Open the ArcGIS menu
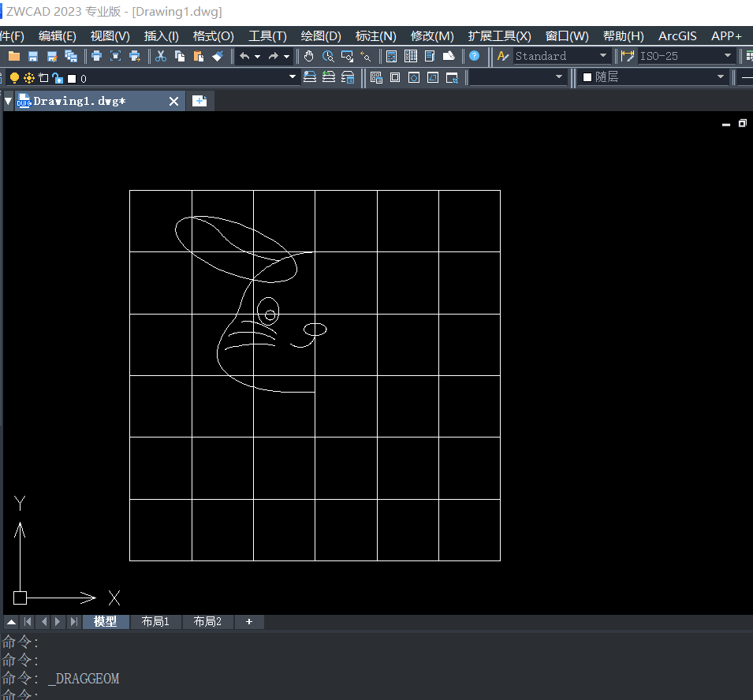The image size is (753, 700). click(677, 36)
